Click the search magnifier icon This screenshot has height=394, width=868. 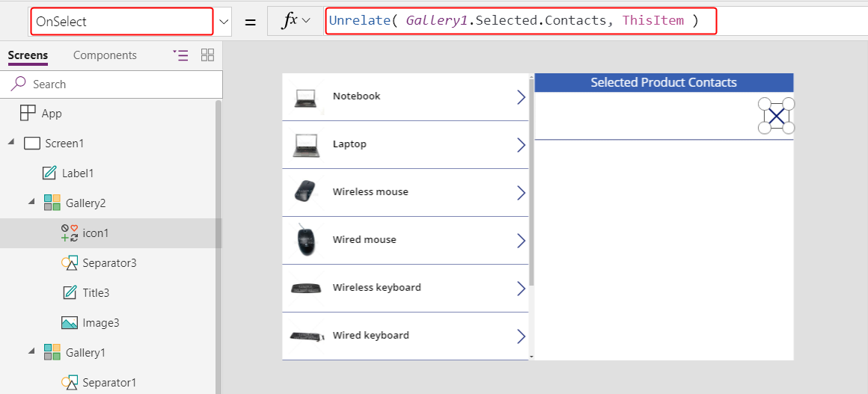[x=18, y=84]
